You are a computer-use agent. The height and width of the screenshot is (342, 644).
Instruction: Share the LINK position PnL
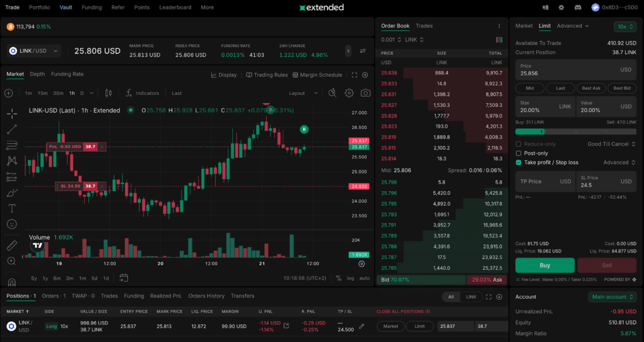(x=286, y=326)
